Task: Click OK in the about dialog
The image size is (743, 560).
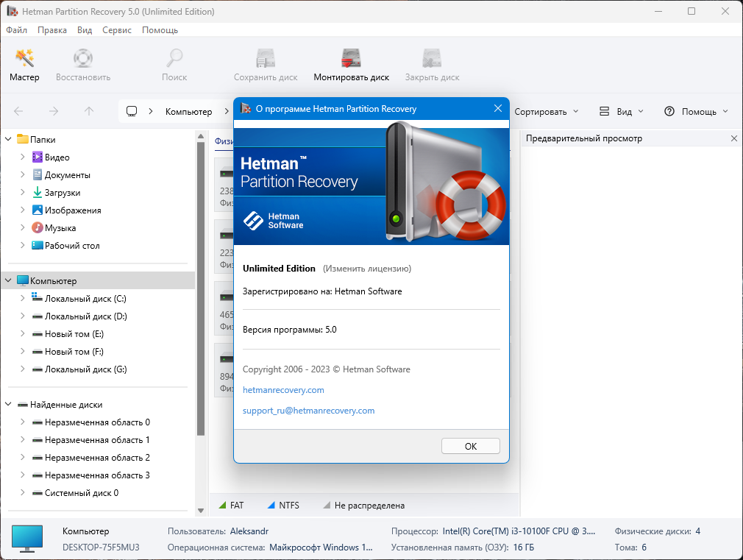Action: [471, 446]
